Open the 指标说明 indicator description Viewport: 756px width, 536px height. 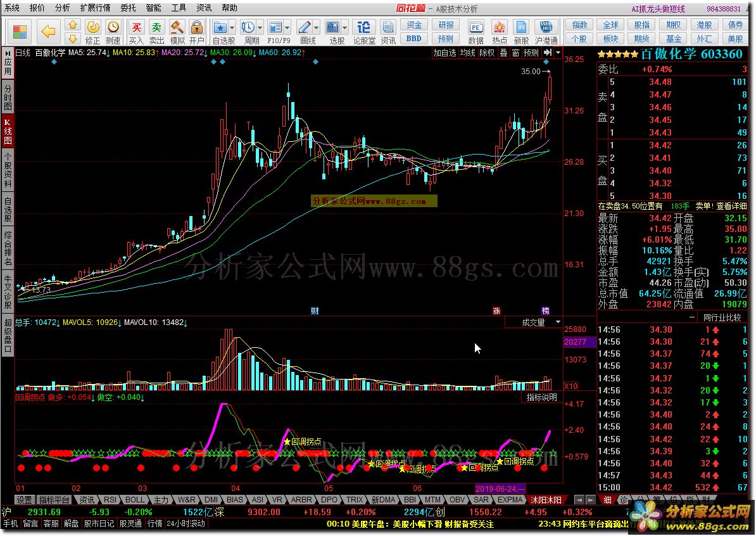tap(541, 397)
